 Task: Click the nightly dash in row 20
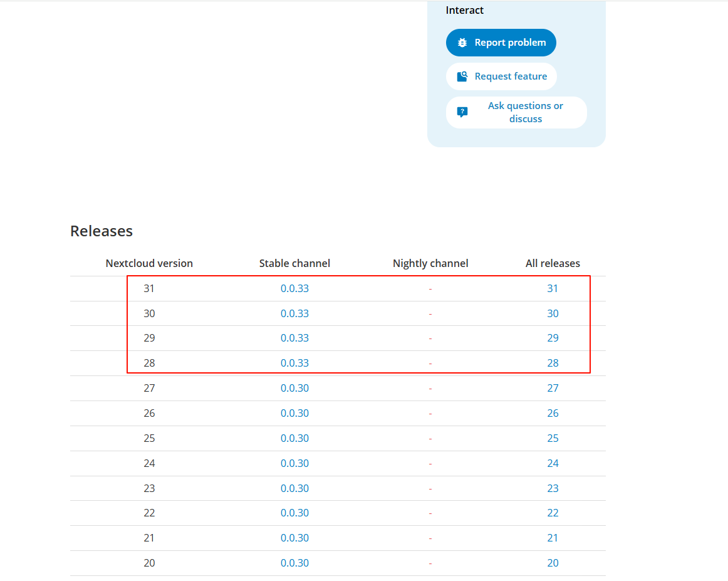pos(430,564)
